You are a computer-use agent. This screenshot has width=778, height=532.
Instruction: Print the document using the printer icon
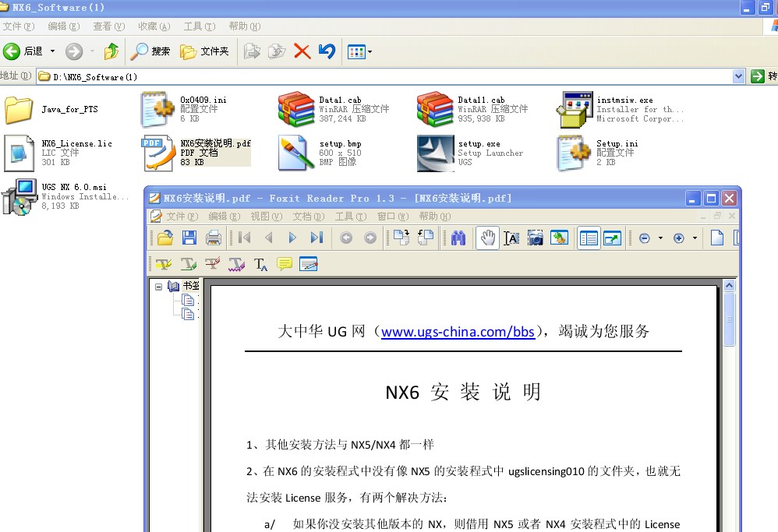click(x=214, y=238)
